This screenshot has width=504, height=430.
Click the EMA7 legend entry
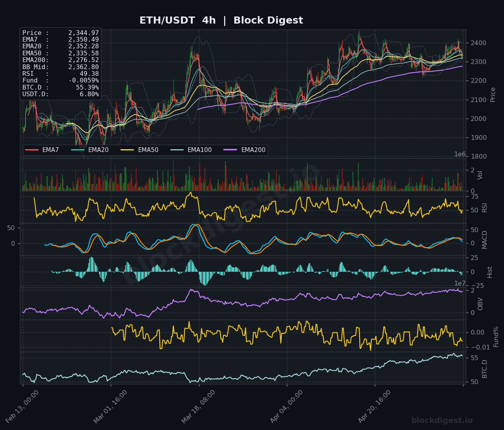(x=42, y=150)
